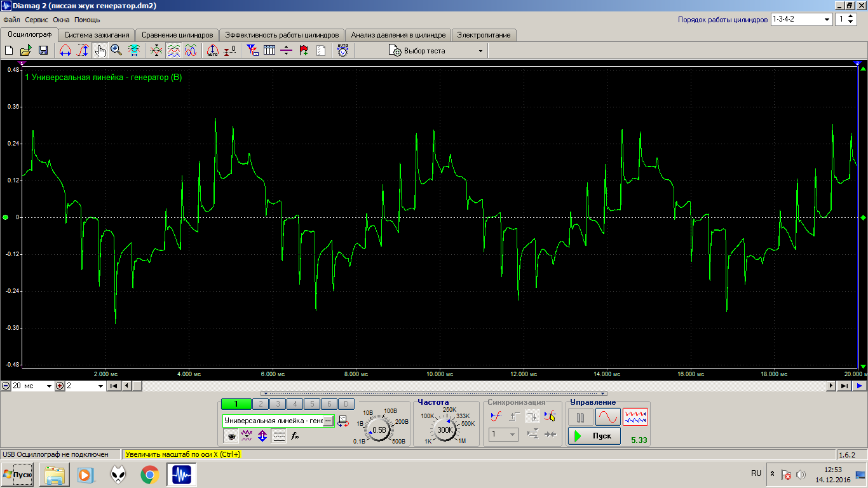The image size is (868, 488).
Task: Switch to Система зажигания tab
Action: click(97, 35)
